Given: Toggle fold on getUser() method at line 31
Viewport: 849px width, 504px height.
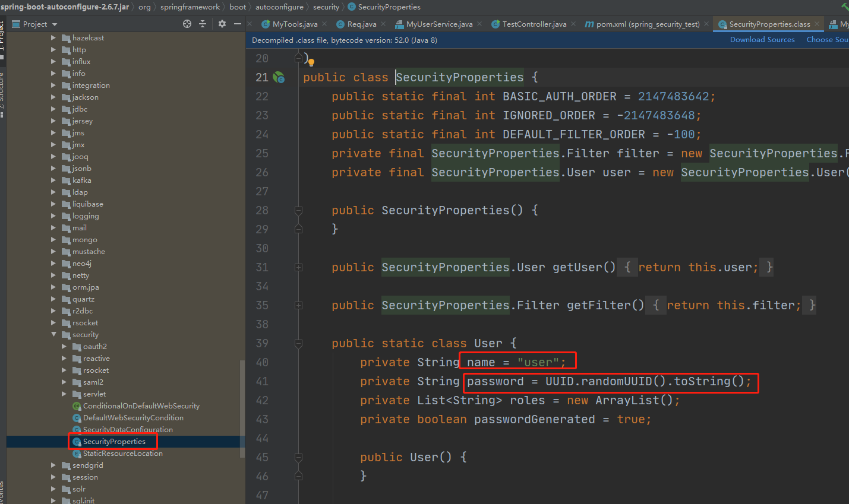Looking at the screenshot, I should (x=298, y=268).
